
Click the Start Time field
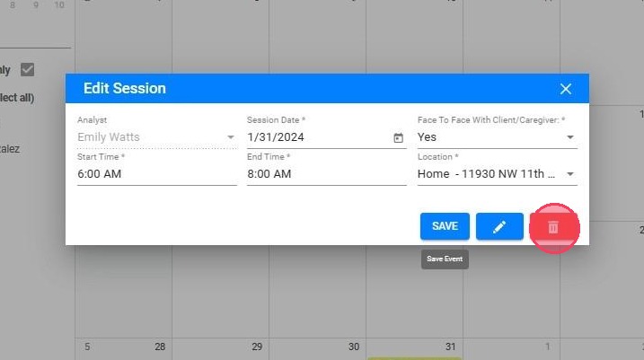point(156,174)
